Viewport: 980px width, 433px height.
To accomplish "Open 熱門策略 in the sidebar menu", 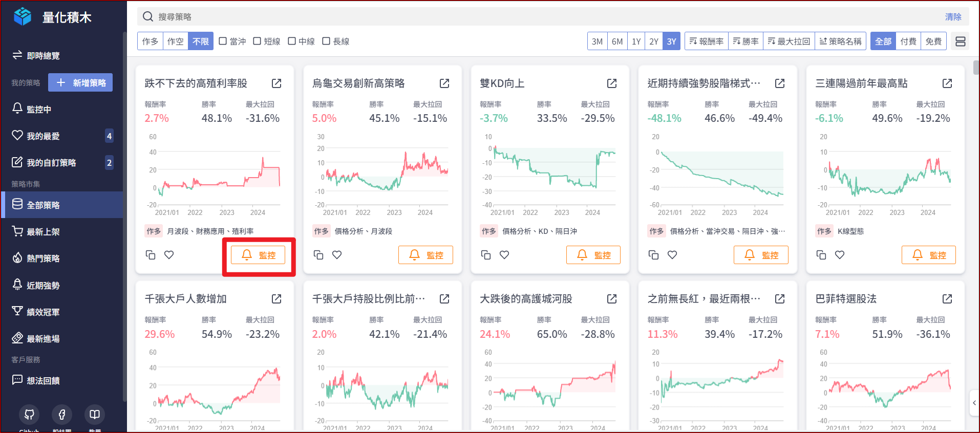I will coord(43,258).
